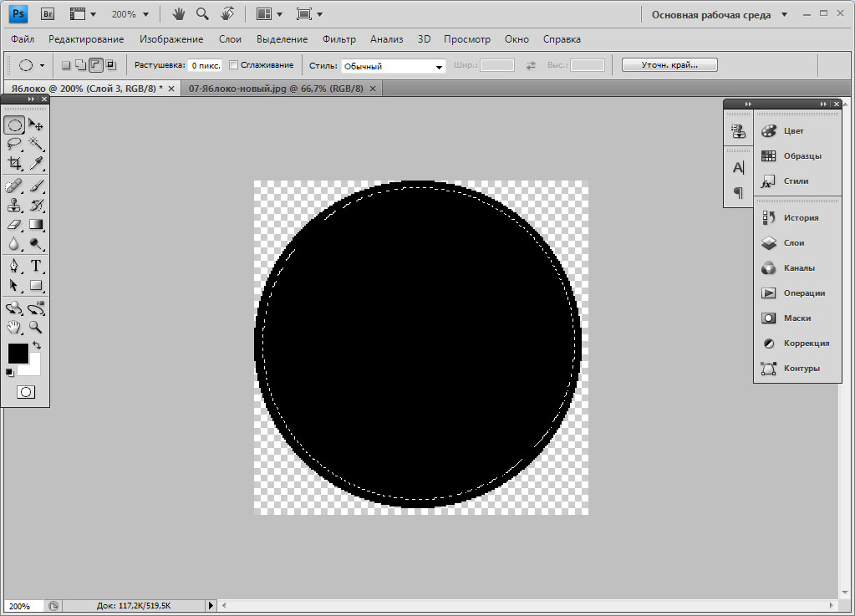Reset default foreground and background colors
The height and width of the screenshot is (616, 855).
pos(10,373)
